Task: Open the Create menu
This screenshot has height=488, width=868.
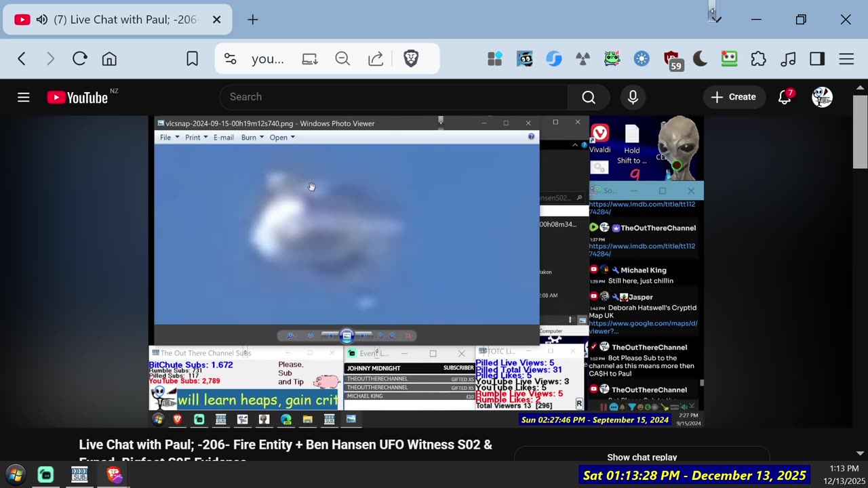Action: pyautogui.click(x=734, y=97)
